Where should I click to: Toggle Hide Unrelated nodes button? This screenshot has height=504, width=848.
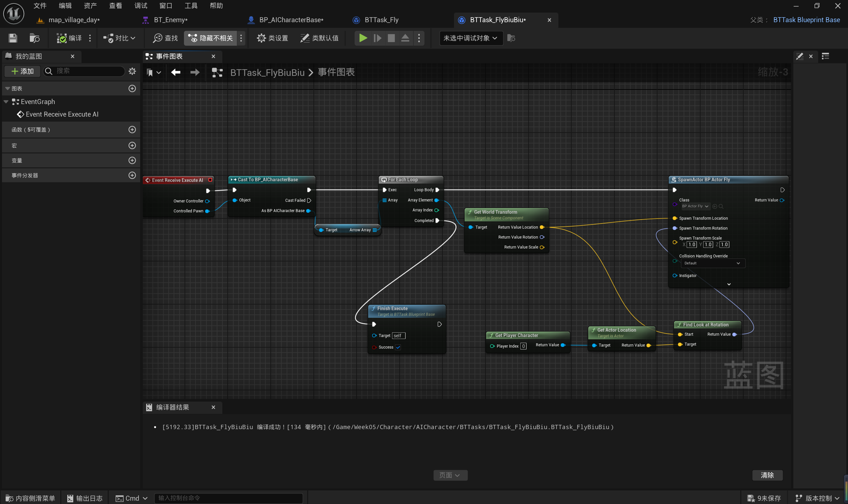(x=211, y=38)
